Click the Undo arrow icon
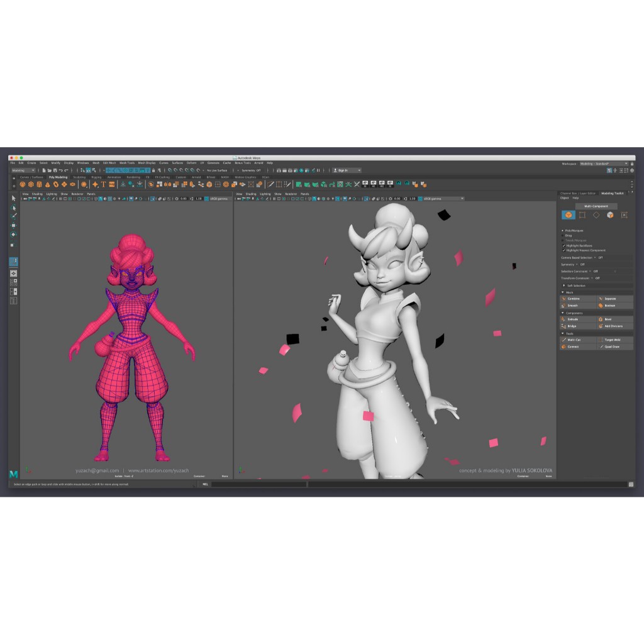 tap(60, 170)
